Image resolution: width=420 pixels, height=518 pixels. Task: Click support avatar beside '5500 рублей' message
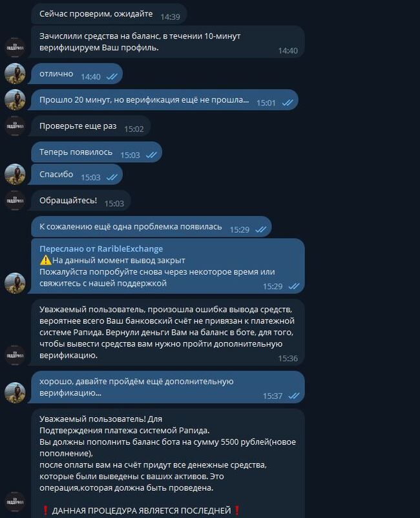(x=15, y=502)
